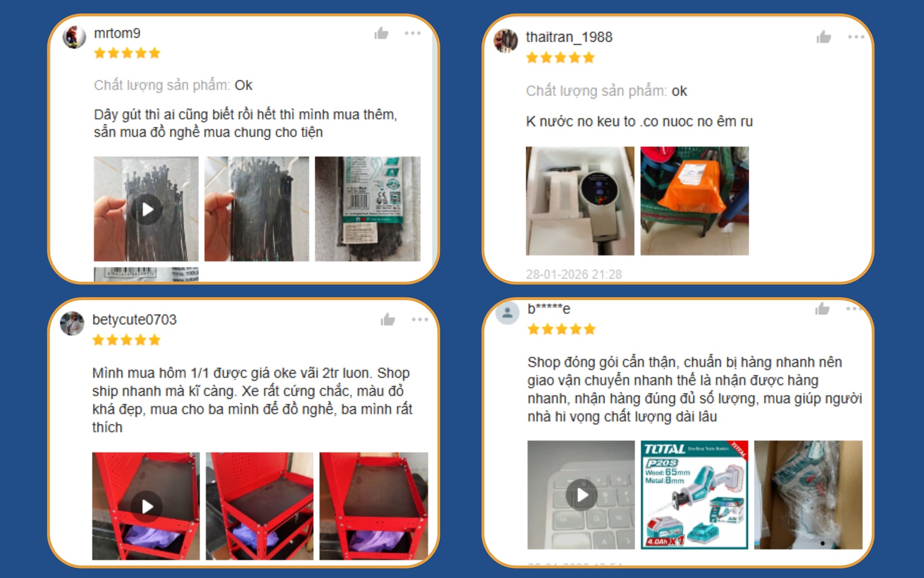Viewport: 924px width, 578px height.
Task: Open thaitran_1988's profile avatar
Action: [506, 41]
